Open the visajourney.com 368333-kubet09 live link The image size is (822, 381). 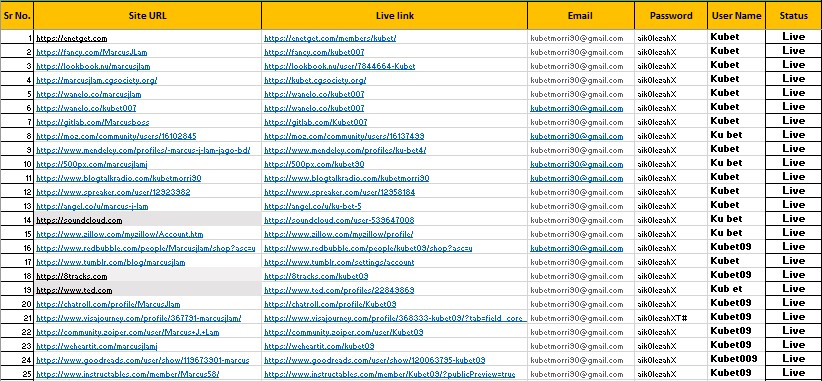(395, 318)
